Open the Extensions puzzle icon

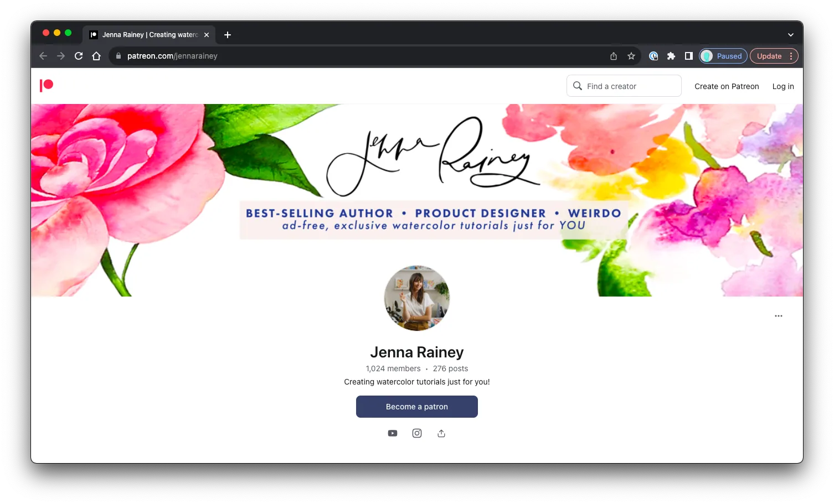tap(671, 56)
